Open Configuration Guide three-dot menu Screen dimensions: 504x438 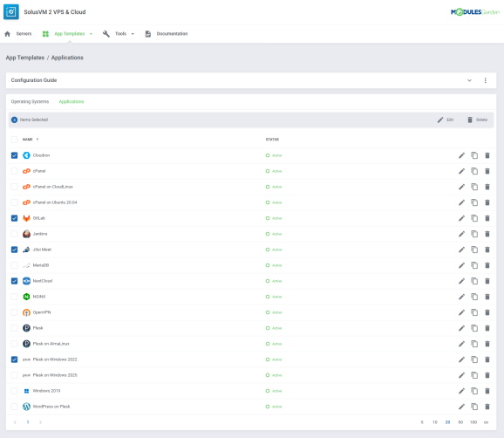[486, 80]
